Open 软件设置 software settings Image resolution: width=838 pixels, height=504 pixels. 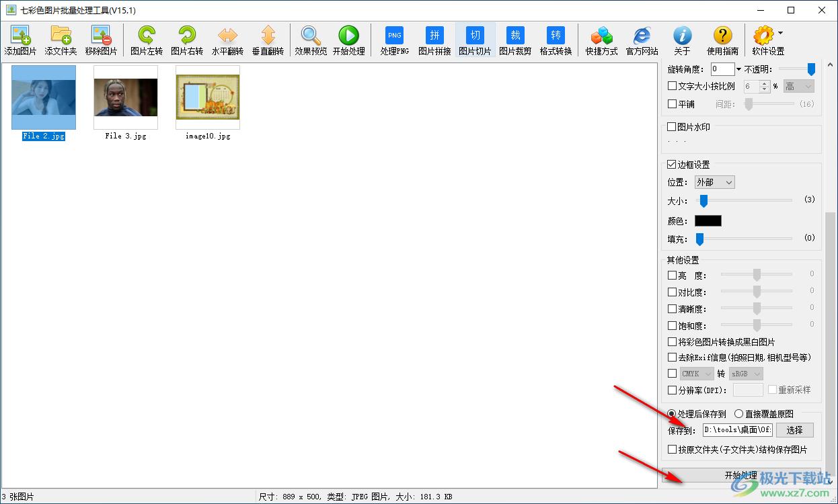click(763, 36)
